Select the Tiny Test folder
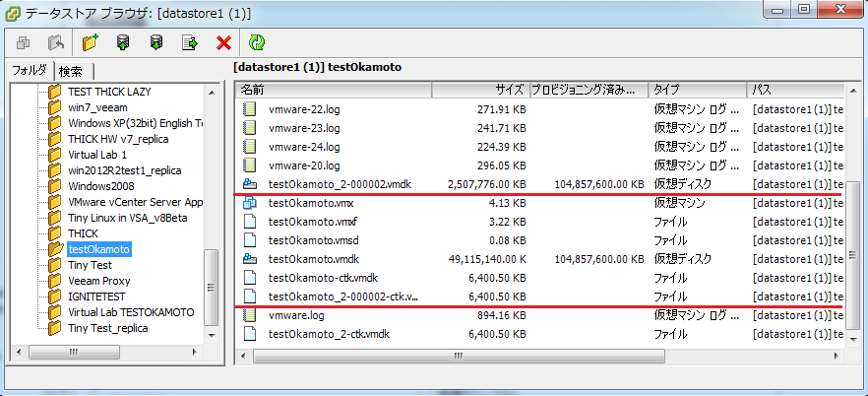The height and width of the screenshot is (396, 868). pos(90,265)
